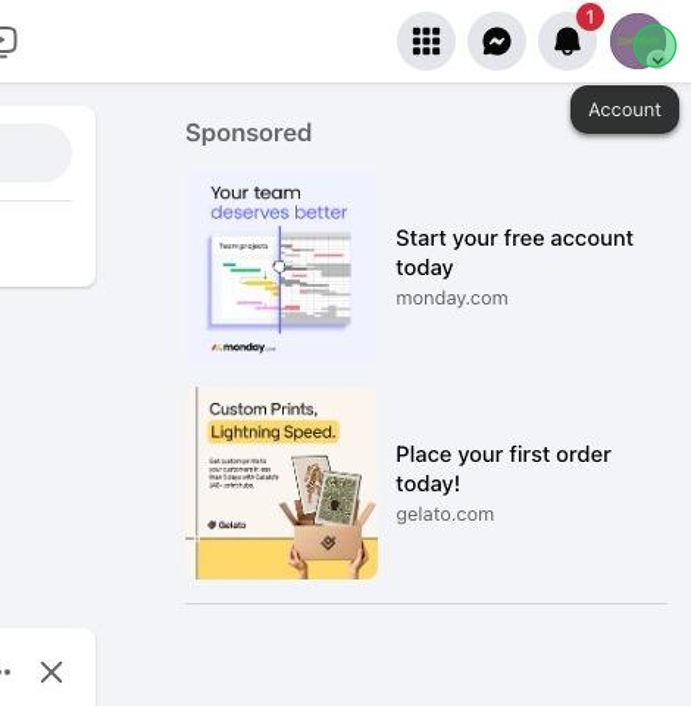Screen dimensions: 691x706
Task: Click the 'Place your first order today!' link
Action: (x=503, y=469)
